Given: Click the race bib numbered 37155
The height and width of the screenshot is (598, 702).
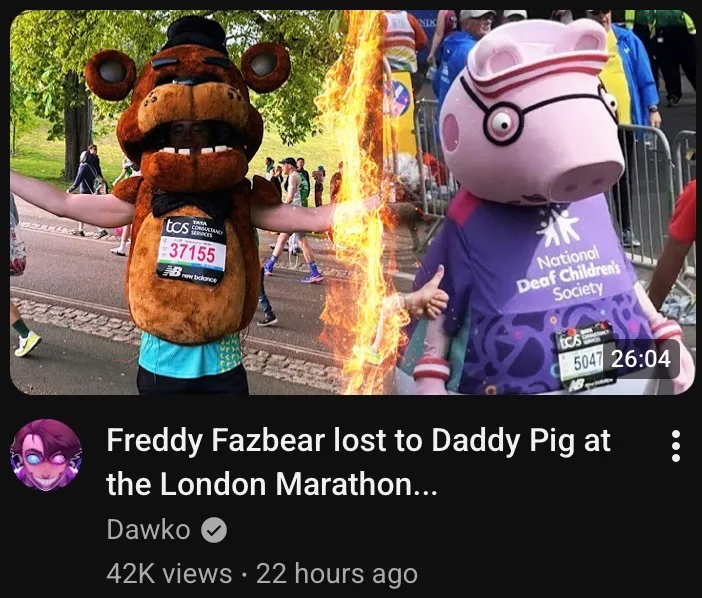Looking at the screenshot, I should 192,251.
